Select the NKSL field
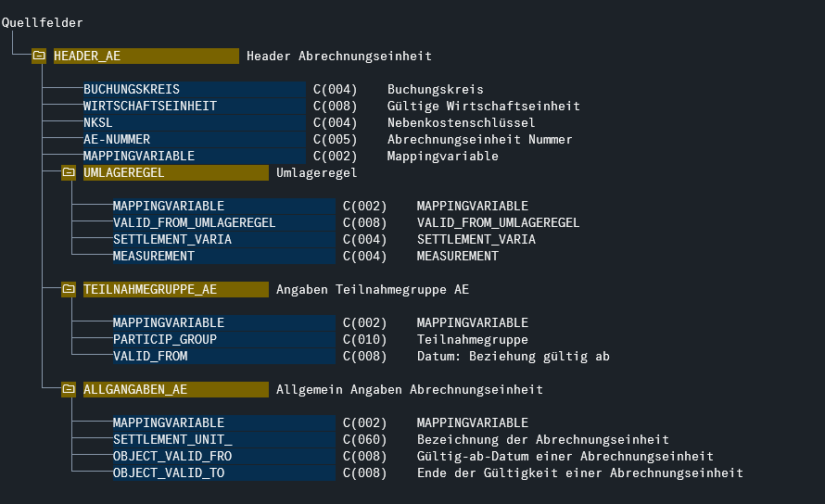Screen dimensions: 825x504 [x=194, y=122]
